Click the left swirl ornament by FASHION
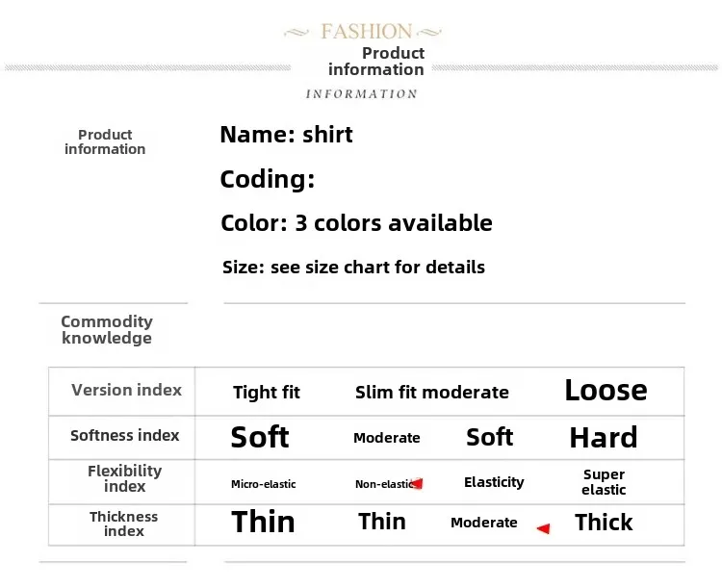 [297, 32]
